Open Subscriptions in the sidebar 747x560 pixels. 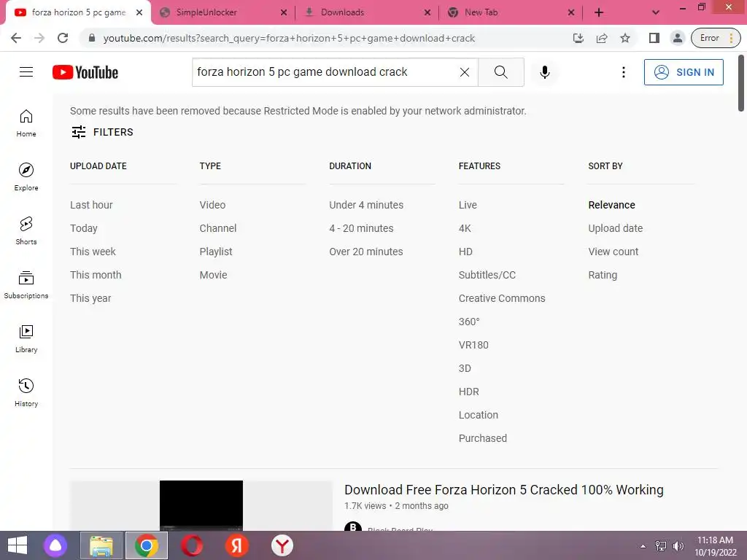point(26,284)
